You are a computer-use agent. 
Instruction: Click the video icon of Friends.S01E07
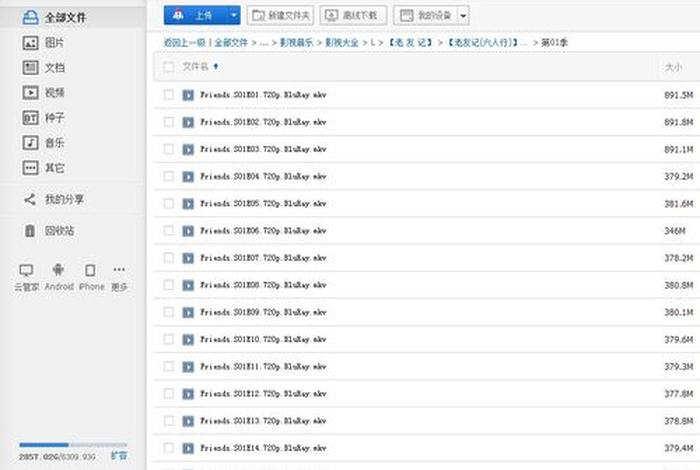pos(188,258)
